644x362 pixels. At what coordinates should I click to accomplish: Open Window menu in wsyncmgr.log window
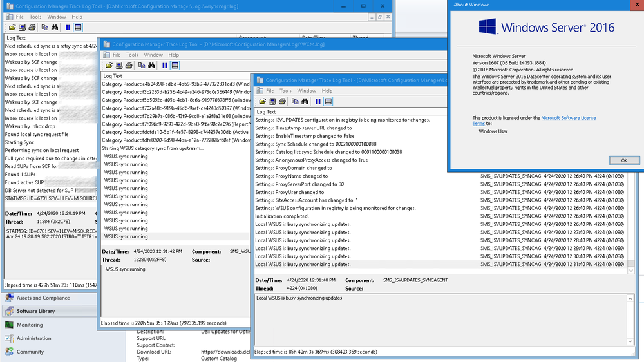tap(57, 17)
